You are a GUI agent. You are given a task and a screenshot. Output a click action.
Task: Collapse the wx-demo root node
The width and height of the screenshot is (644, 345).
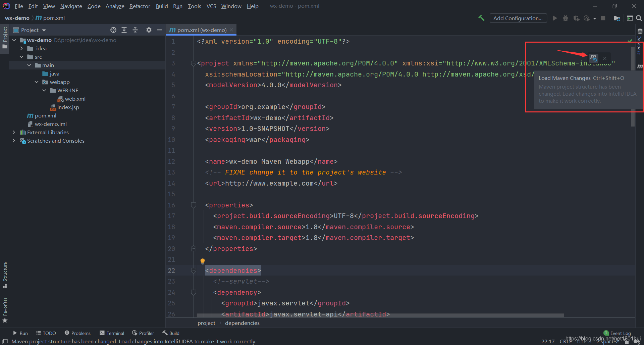coord(14,40)
